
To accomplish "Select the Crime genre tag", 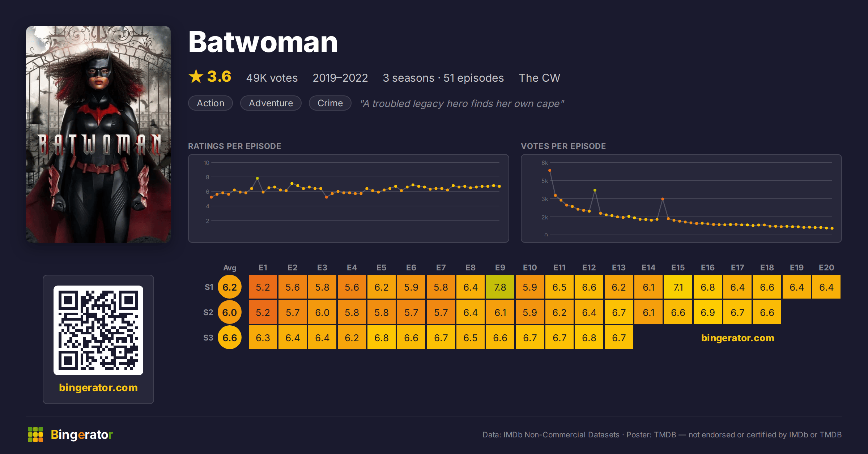I will [330, 103].
